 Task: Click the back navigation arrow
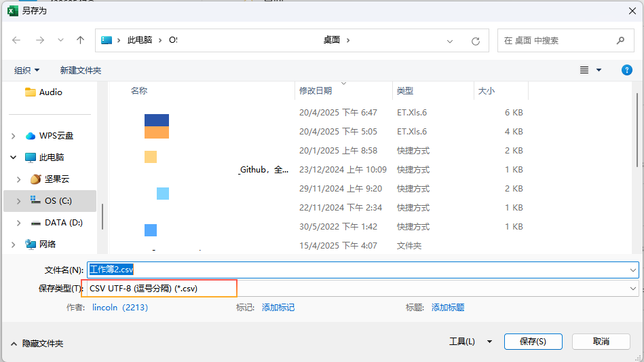17,40
